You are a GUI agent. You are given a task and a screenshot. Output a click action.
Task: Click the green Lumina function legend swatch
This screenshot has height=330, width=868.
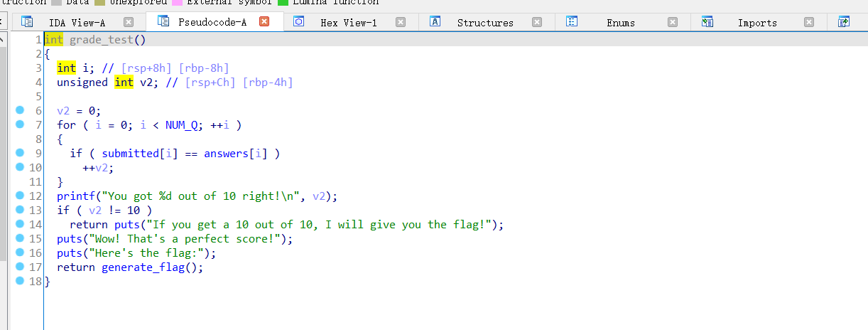click(x=283, y=3)
